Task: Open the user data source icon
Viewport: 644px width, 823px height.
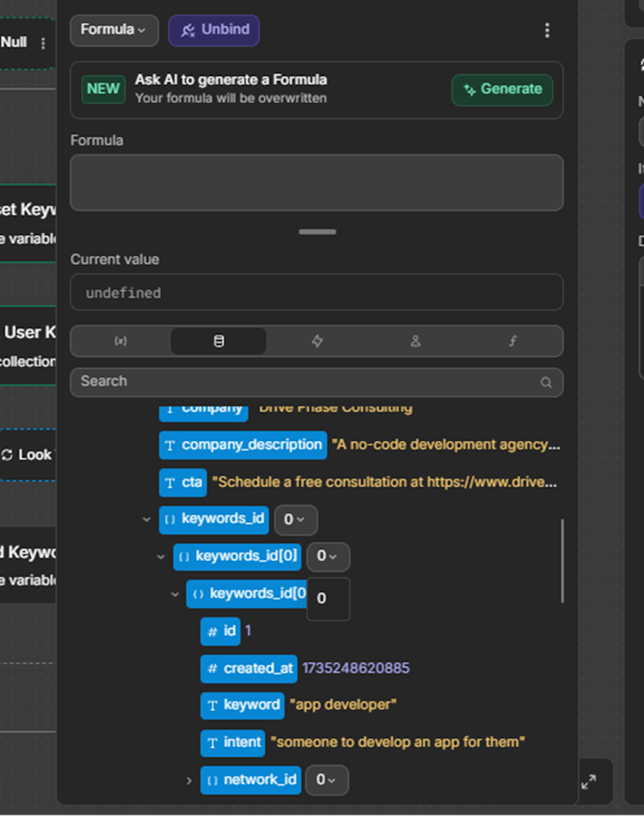Action: 415,341
